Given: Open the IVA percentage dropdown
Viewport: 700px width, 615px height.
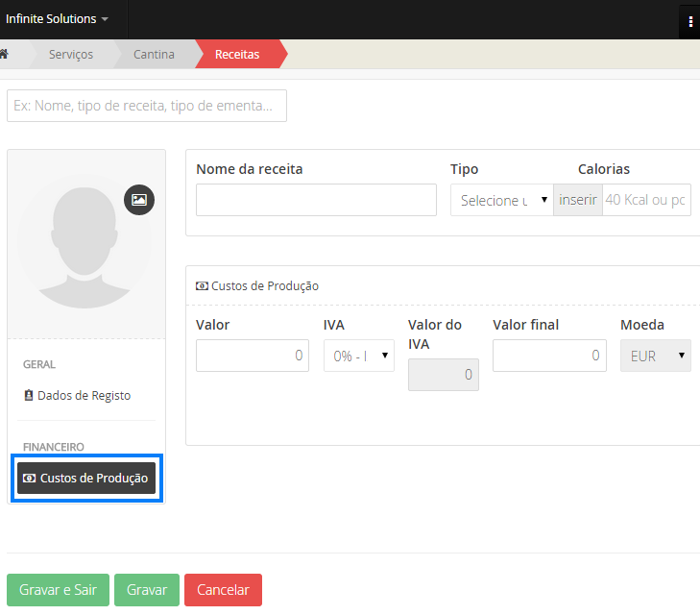Looking at the screenshot, I should 358,356.
